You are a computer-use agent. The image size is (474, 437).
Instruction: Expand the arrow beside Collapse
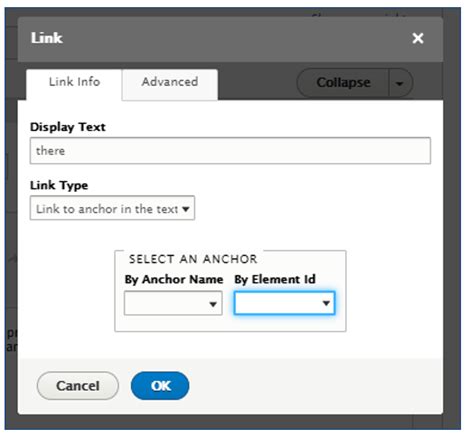click(400, 83)
